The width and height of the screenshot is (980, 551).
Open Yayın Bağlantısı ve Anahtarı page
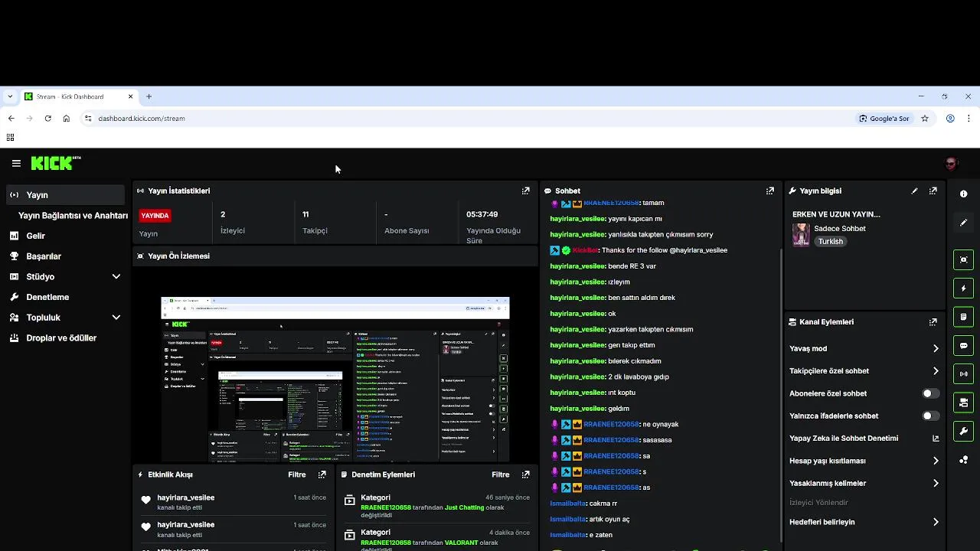click(73, 216)
